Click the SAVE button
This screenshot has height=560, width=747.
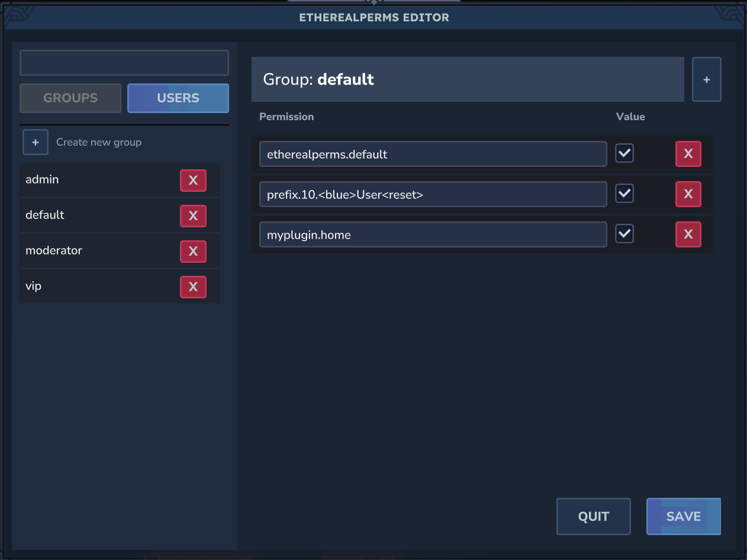click(683, 516)
